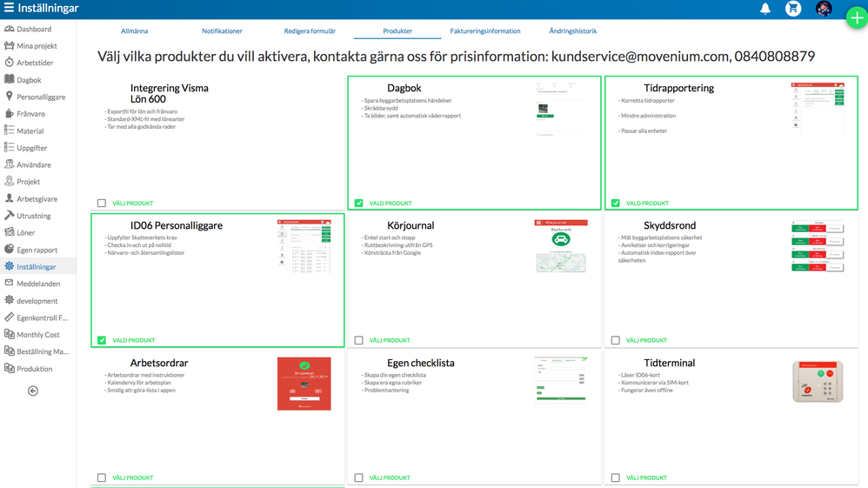
Task: Collapse sidebar with the back arrow
Action: (x=33, y=391)
